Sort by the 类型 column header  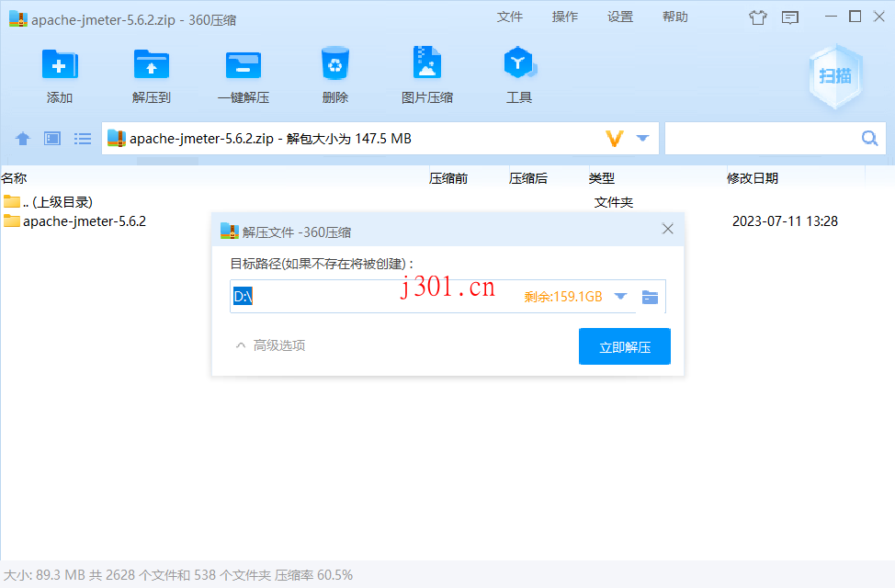click(x=602, y=178)
